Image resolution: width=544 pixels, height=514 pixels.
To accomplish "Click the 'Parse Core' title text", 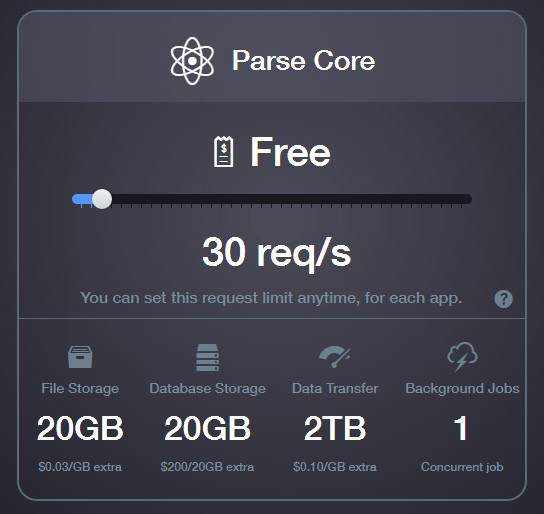I will click(304, 61).
